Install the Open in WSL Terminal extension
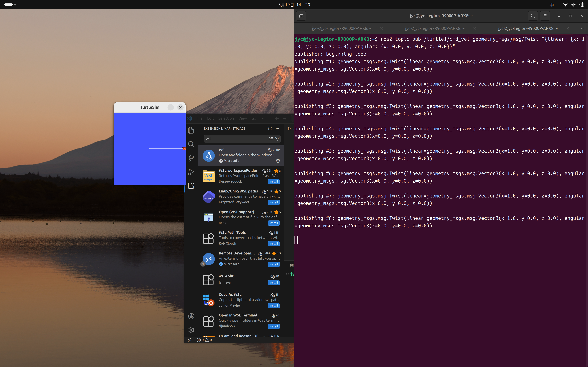Image resolution: width=588 pixels, height=367 pixels. pos(274,327)
